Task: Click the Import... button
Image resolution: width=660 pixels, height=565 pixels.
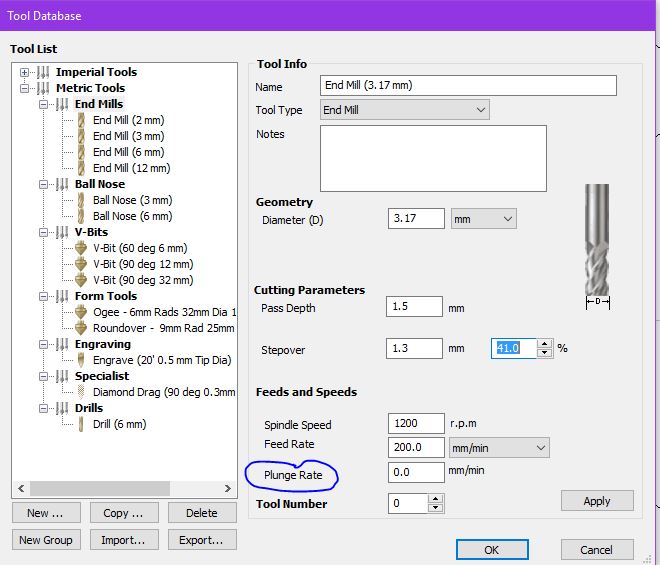Action: [124, 540]
